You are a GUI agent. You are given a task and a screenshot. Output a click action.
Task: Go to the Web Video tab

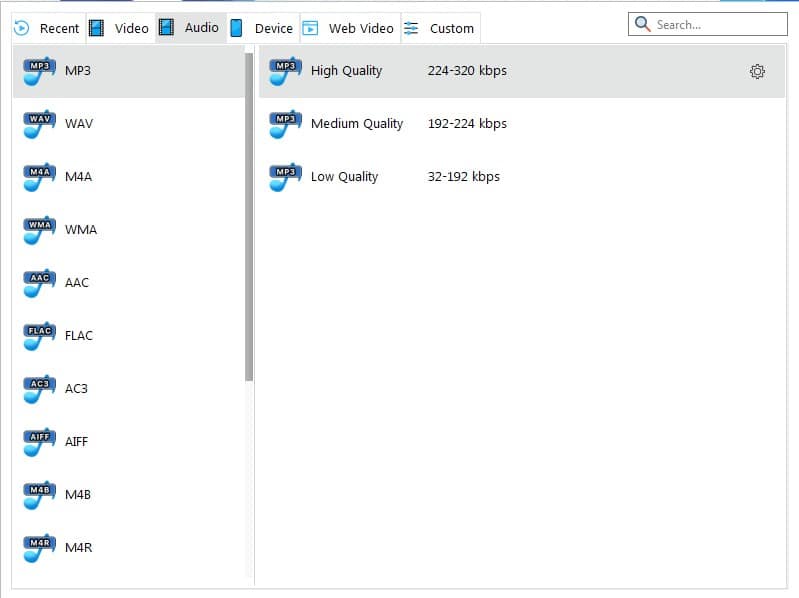click(349, 28)
